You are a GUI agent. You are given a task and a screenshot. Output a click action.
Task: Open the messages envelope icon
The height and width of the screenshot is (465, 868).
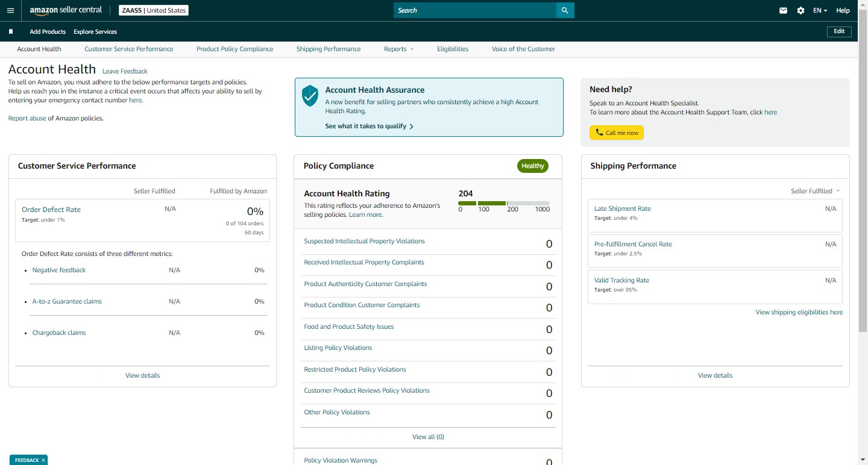pyautogui.click(x=783, y=10)
